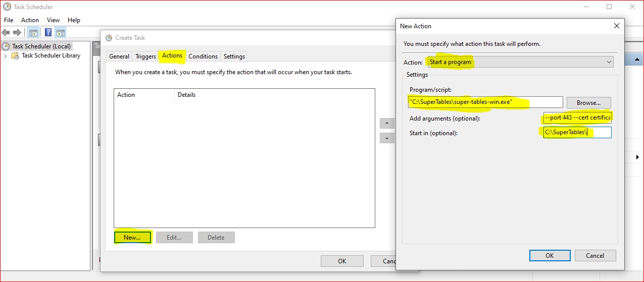This screenshot has width=644, height=282.
Task: Open the View menu
Action: click(x=53, y=20)
